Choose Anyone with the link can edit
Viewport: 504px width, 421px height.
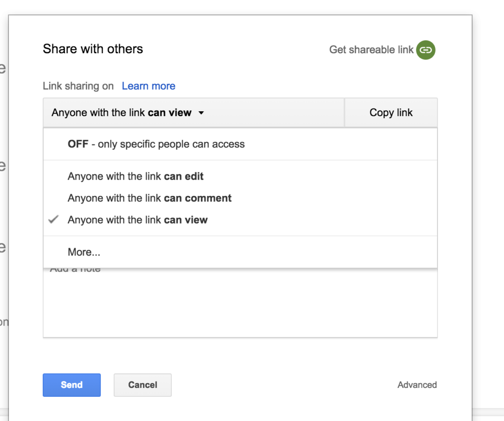[x=135, y=176]
